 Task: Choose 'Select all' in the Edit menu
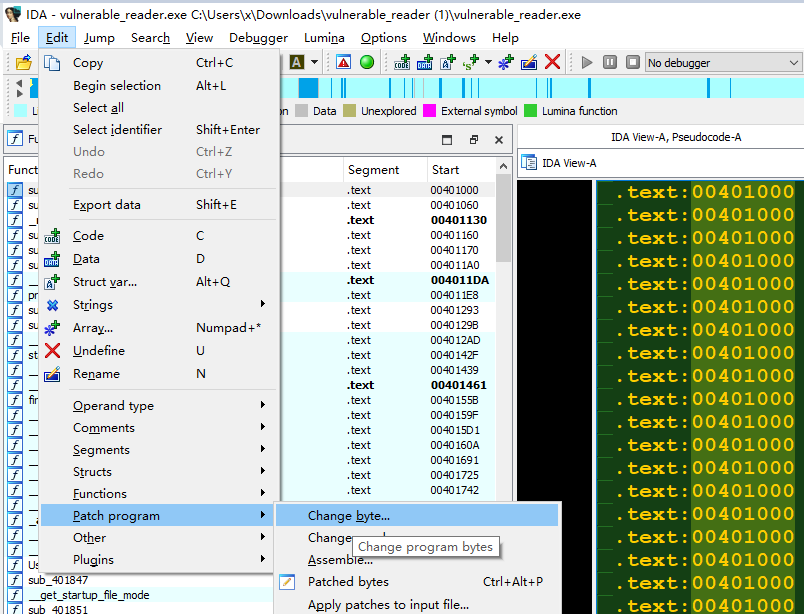tap(160, 108)
